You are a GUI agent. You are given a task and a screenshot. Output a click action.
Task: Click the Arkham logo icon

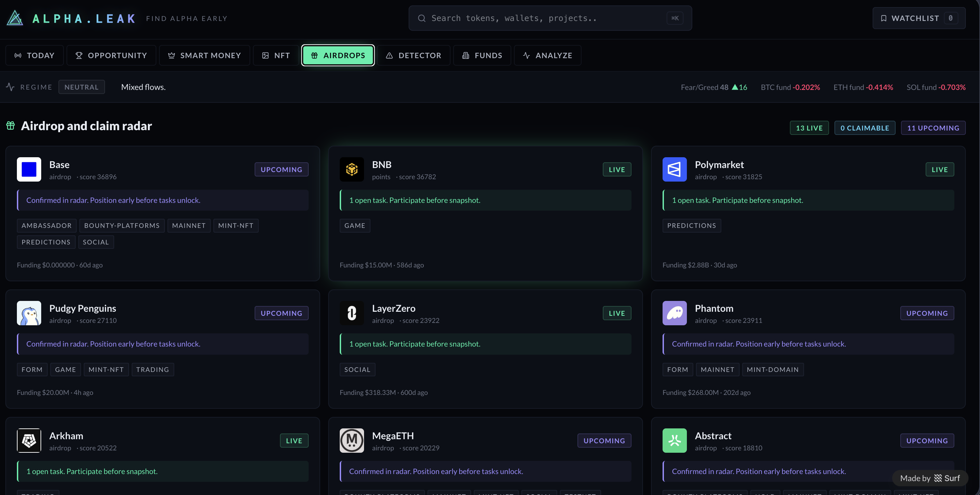(x=29, y=441)
